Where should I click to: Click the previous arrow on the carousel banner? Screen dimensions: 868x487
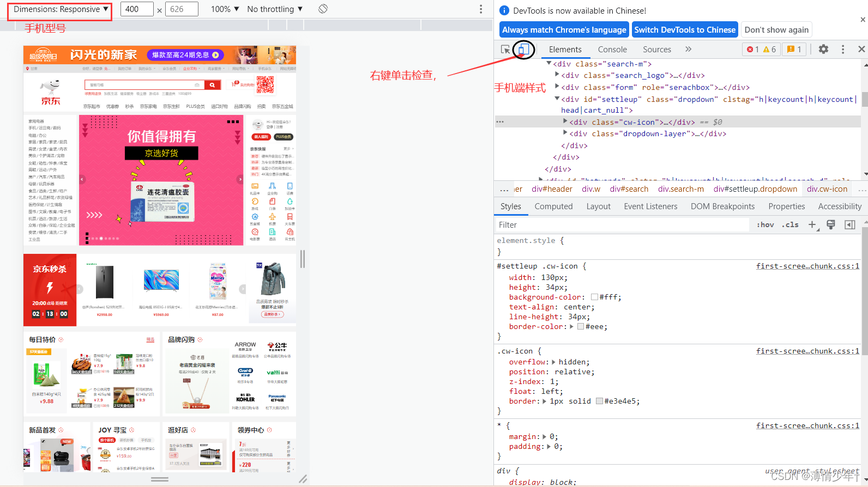(82, 179)
